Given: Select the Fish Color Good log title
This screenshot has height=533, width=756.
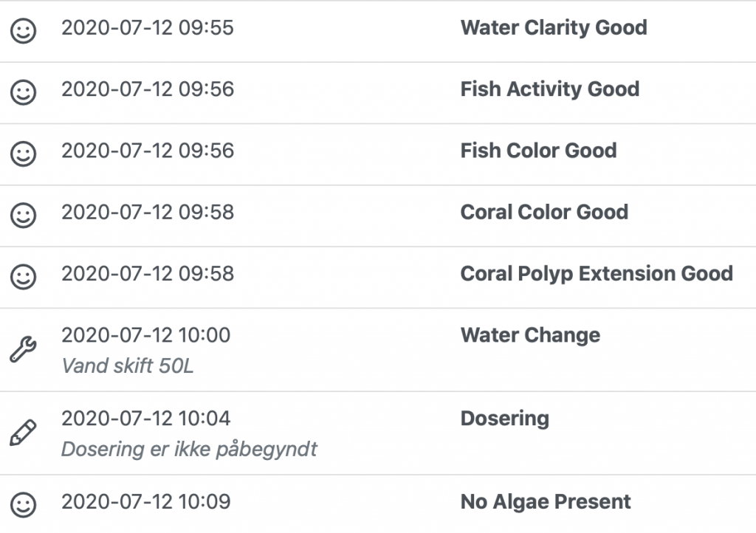Looking at the screenshot, I should [x=538, y=151].
